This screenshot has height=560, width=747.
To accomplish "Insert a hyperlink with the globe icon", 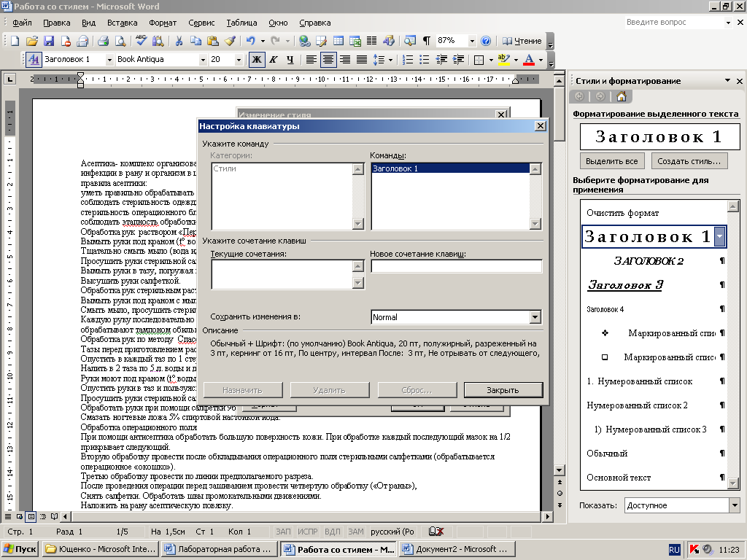I will [x=304, y=41].
